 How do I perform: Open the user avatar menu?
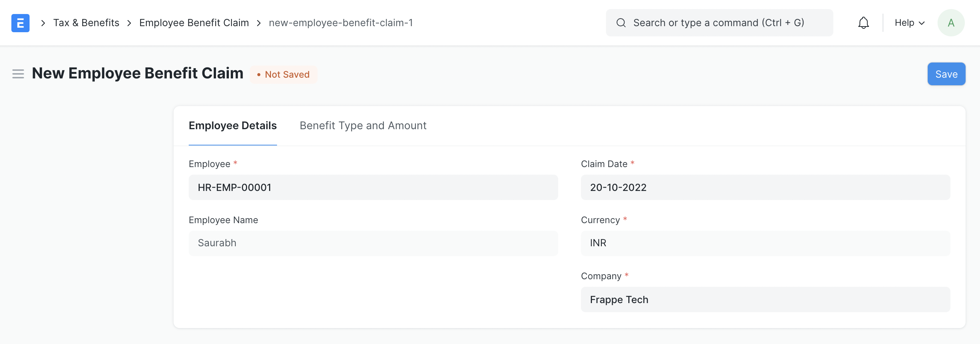pos(950,23)
